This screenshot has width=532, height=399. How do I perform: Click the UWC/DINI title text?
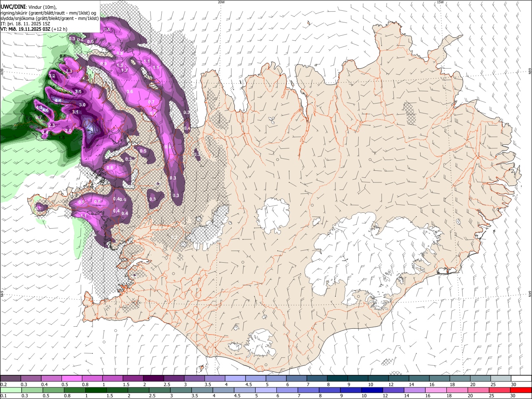coord(12,6)
